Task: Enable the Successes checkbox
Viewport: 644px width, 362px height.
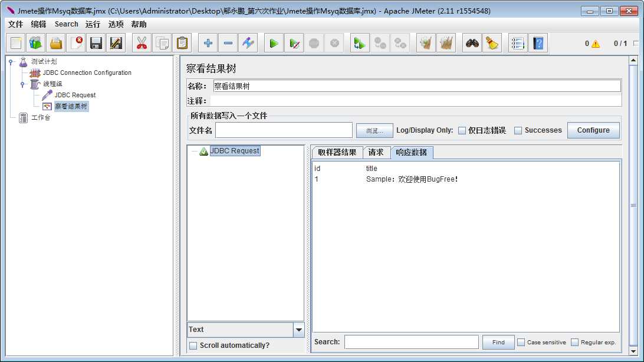Action: click(518, 130)
